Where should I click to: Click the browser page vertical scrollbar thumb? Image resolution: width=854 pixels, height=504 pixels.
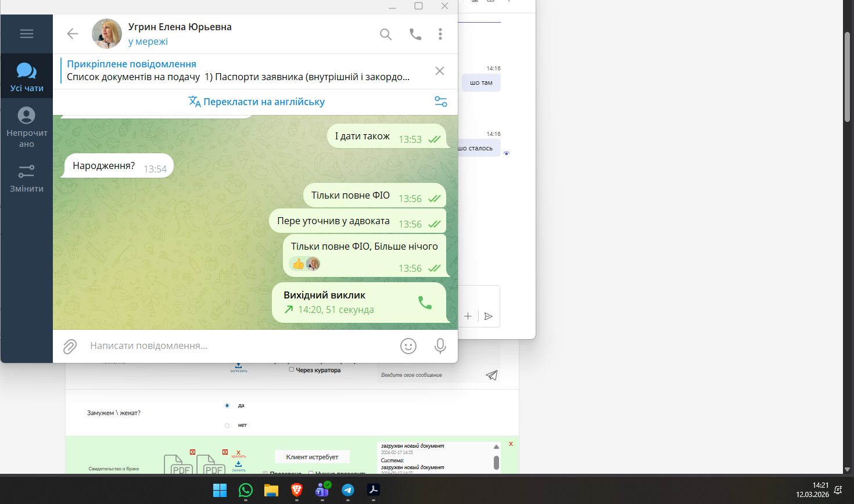[x=848, y=75]
